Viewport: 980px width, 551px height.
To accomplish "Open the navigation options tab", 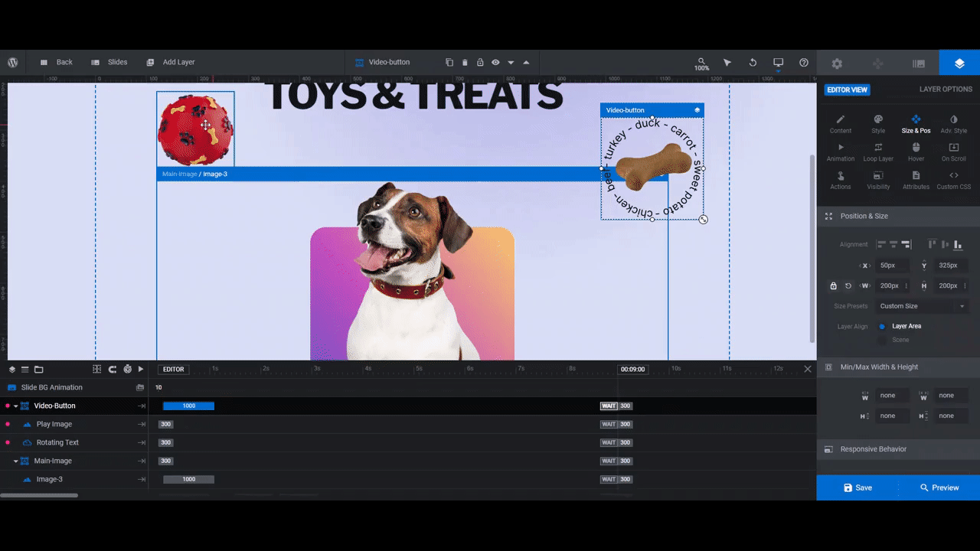I will point(878,64).
